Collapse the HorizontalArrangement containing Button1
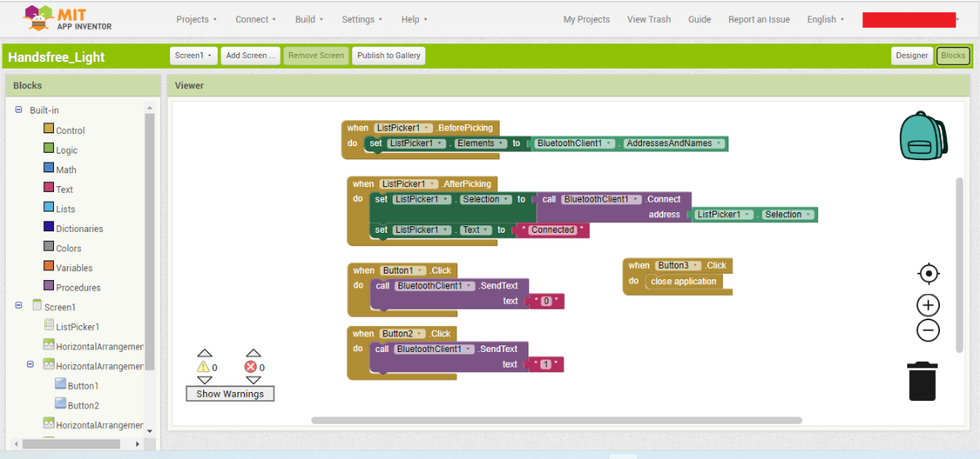The image size is (980, 459). coord(31,364)
